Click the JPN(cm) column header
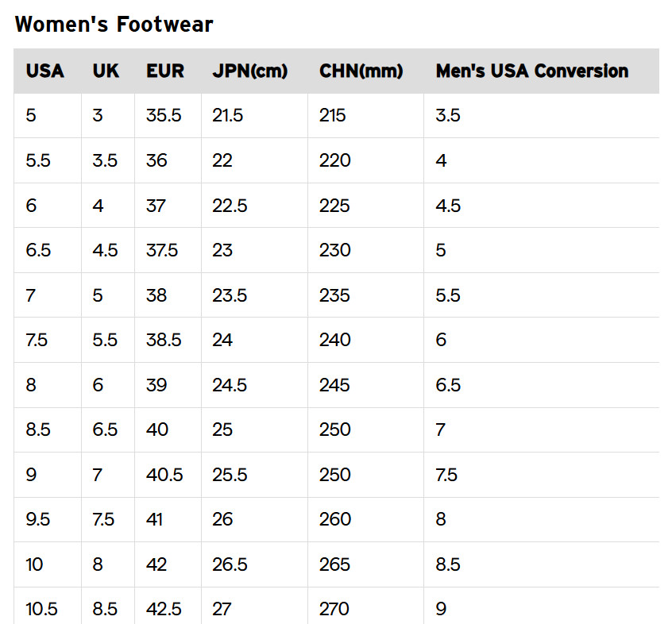 (x=249, y=71)
